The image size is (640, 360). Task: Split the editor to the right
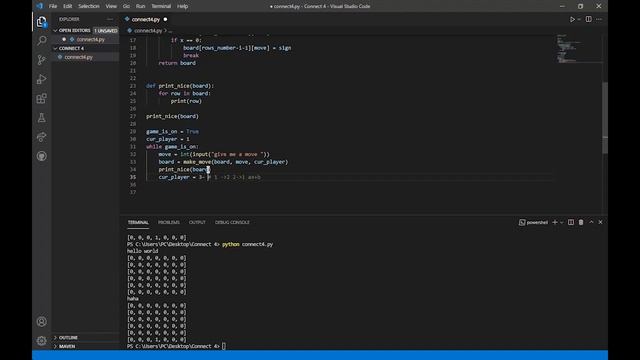click(x=589, y=19)
